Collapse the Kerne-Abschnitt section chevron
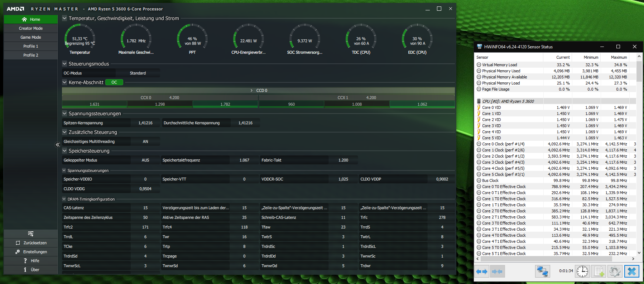The height and width of the screenshot is (284, 644). (x=64, y=82)
